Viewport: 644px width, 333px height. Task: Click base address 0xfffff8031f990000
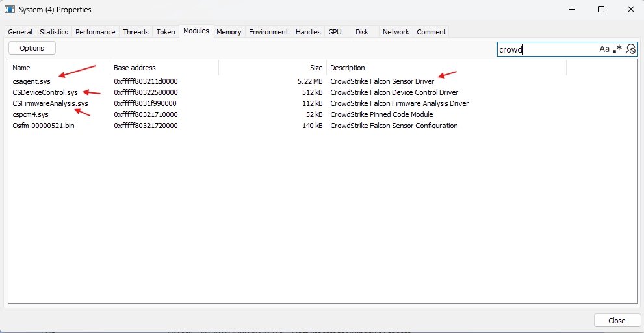(145, 103)
